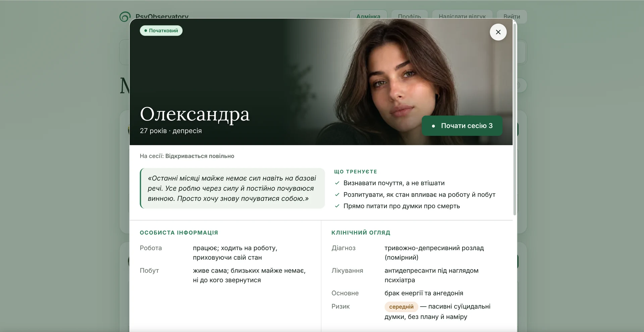This screenshot has height=332, width=644.
Task: Click the 'працює; ходить на роботу' value
Action: (x=235, y=253)
